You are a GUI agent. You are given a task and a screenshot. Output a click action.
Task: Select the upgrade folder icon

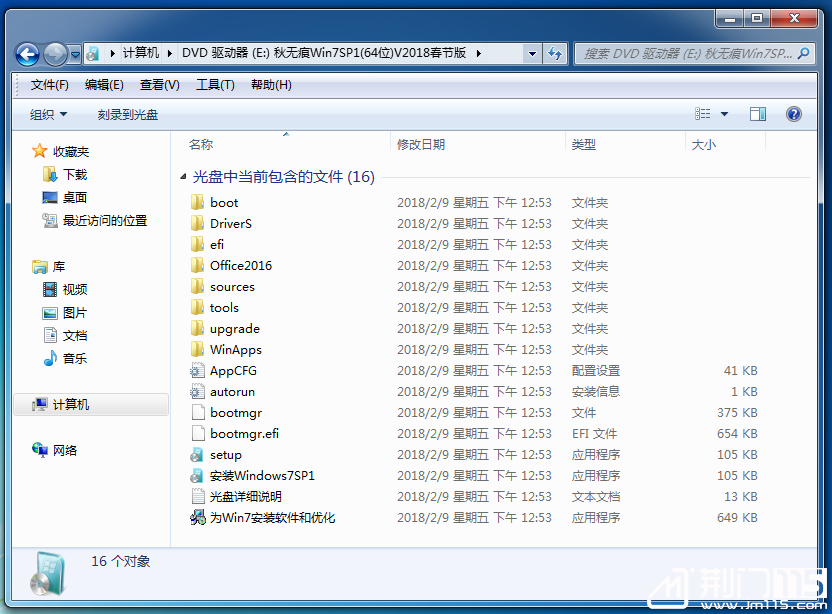pyautogui.click(x=197, y=328)
